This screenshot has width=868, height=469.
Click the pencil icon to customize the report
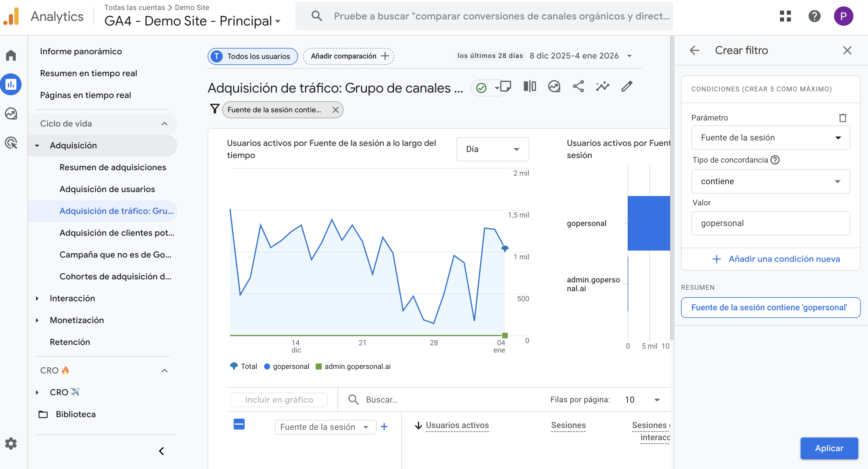(x=627, y=86)
